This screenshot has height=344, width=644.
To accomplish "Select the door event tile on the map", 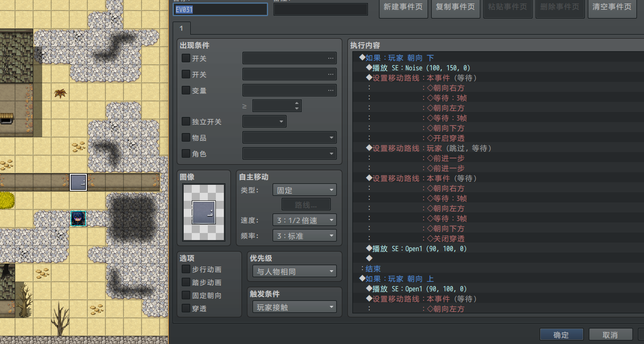I will coord(78,182).
